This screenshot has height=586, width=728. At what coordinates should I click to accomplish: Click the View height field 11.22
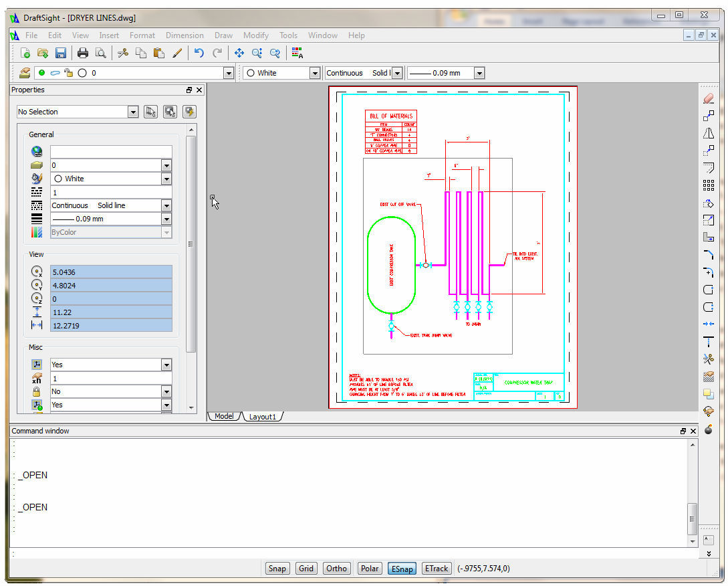(x=111, y=312)
